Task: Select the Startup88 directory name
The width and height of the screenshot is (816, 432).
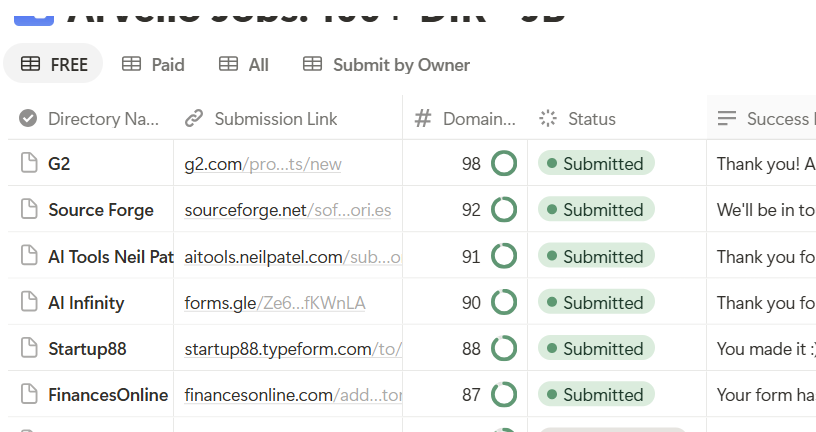Action: pyautogui.click(x=87, y=349)
